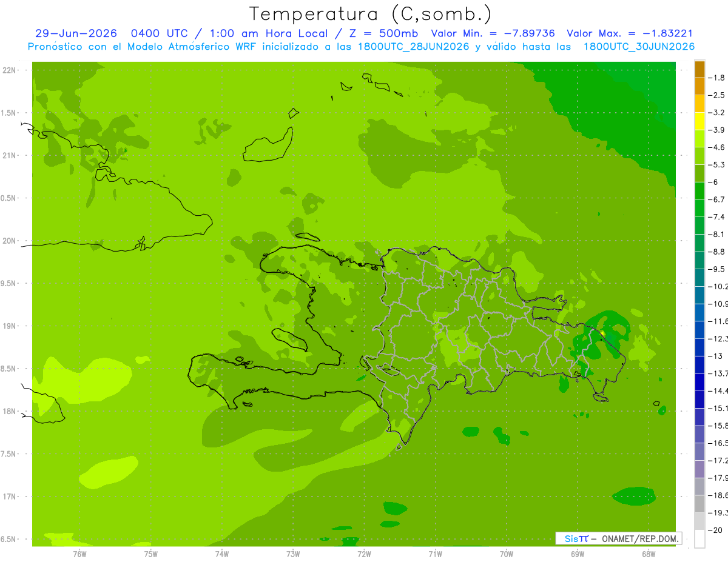Screen dimensions: 728x562
Task: Pick the yellow swatch between -3.2 and -3.9
Action: 699,121
